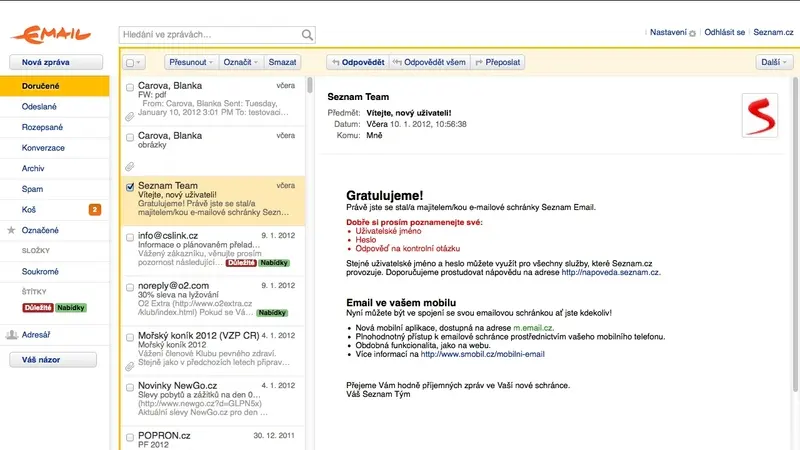Open settings via the Nastavení gear icon
The height and width of the screenshot is (450, 800).
point(692,33)
